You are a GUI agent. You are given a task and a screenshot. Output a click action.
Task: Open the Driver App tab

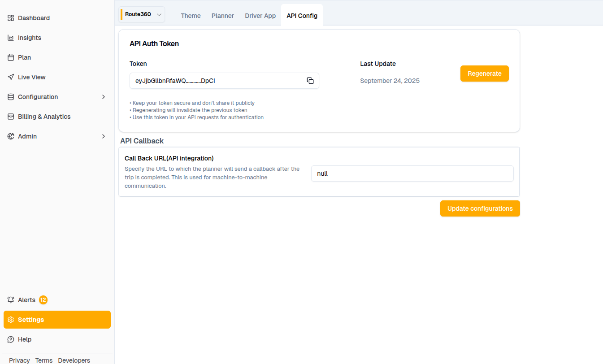(x=260, y=16)
